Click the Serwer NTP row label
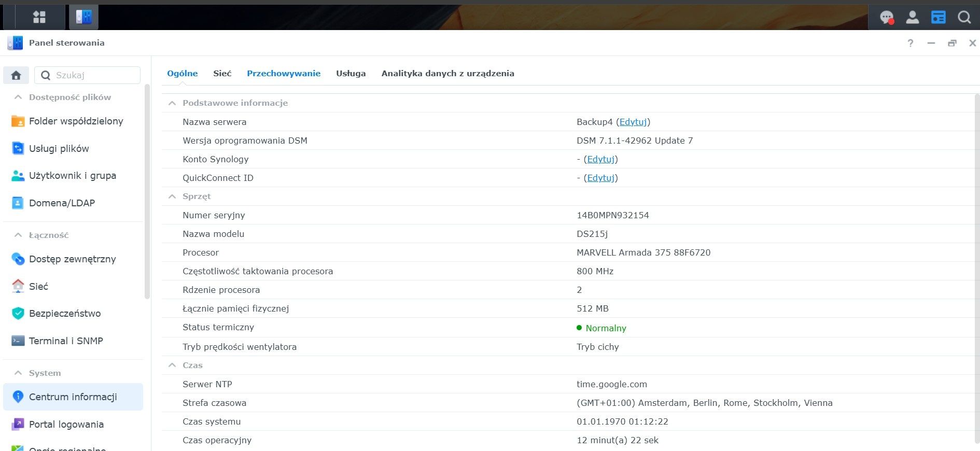The width and height of the screenshot is (980, 451). (207, 384)
